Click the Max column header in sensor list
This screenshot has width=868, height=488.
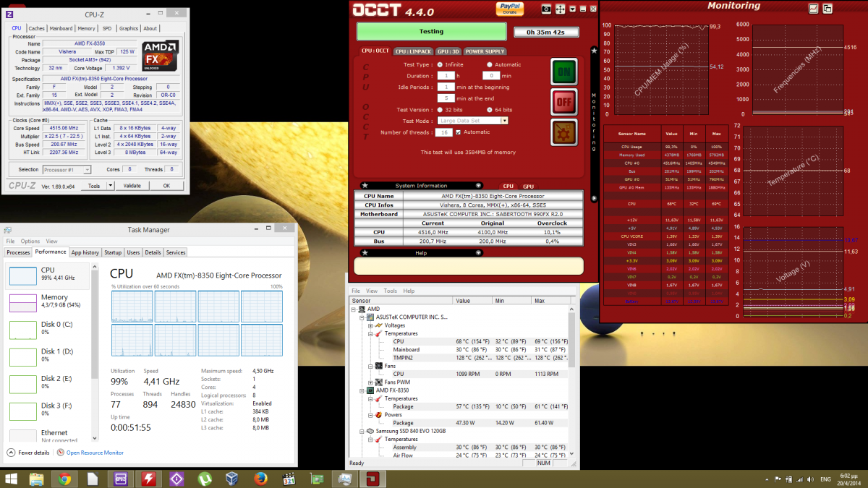click(550, 300)
